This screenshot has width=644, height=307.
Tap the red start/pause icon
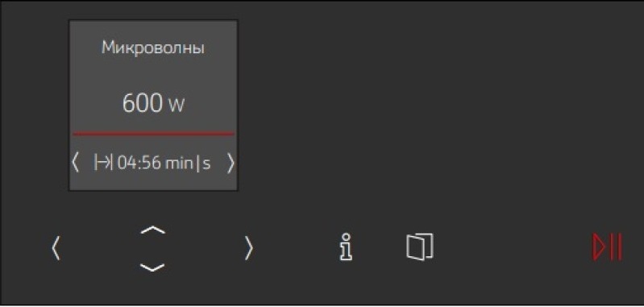point(608,247)
